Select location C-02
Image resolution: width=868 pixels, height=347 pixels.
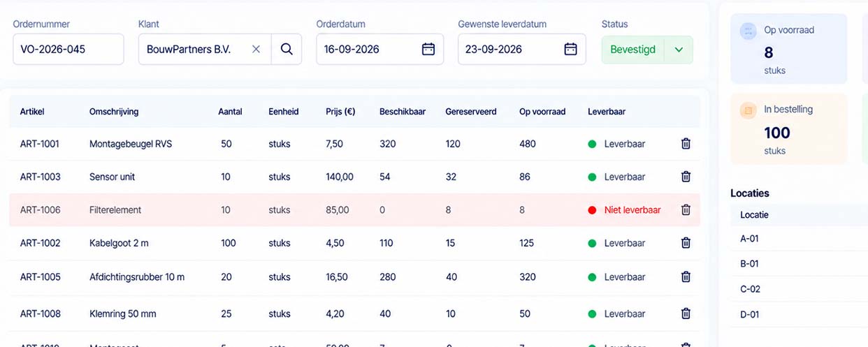click(750, 289)
